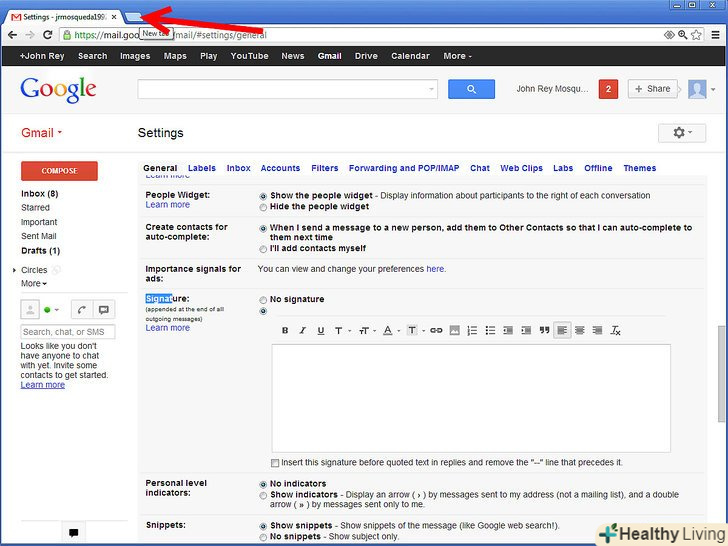Open Drafts (1) folder
The image size is (728, 546).
pyautogui.click(x=40, y=251)
